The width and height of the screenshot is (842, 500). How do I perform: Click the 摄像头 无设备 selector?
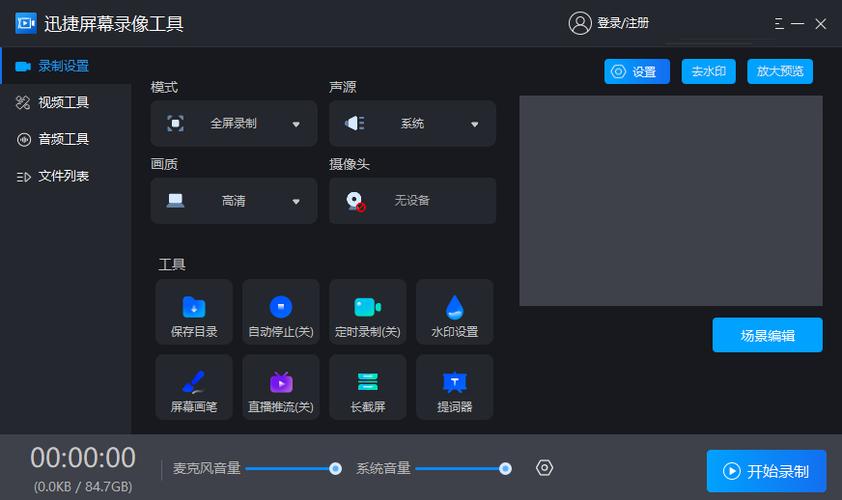tap(412, 201)
